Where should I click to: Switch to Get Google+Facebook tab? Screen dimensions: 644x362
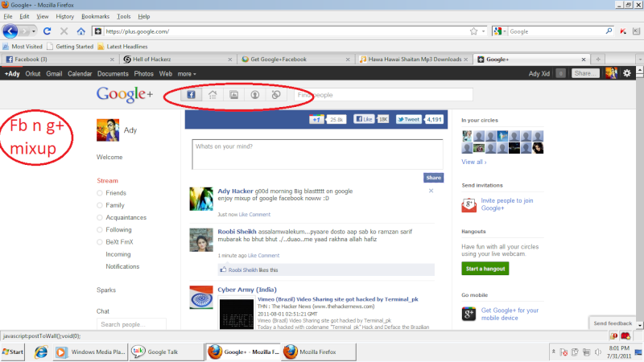click(295, 59)
